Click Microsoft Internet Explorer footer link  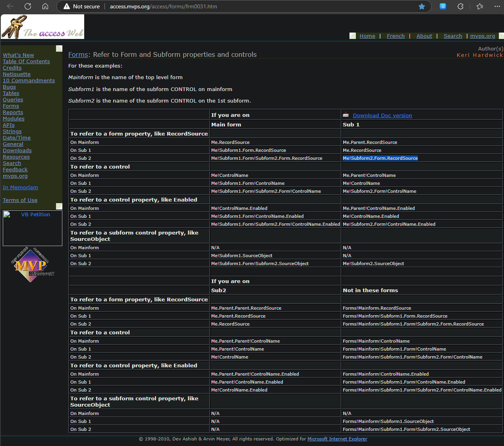tap(337, 439)
